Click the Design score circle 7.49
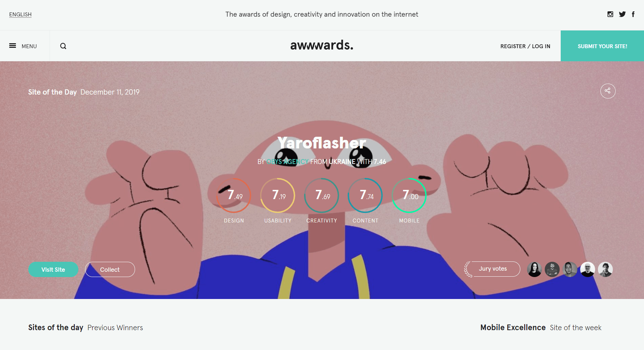 234,196
